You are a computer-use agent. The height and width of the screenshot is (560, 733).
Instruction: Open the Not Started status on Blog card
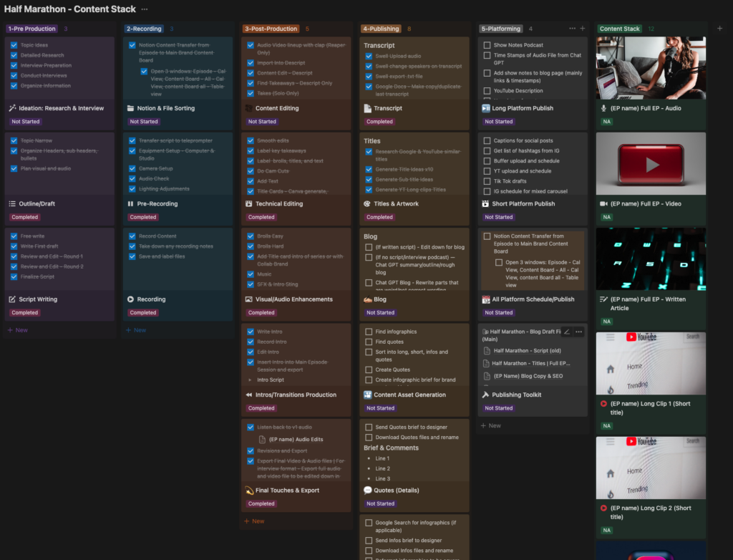(380, 313)
